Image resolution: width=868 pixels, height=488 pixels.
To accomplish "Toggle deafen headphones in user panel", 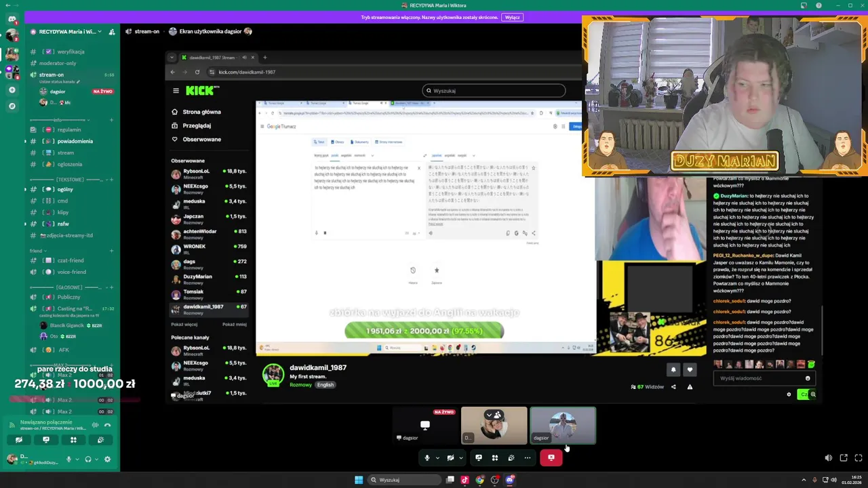I will point(88,459).
